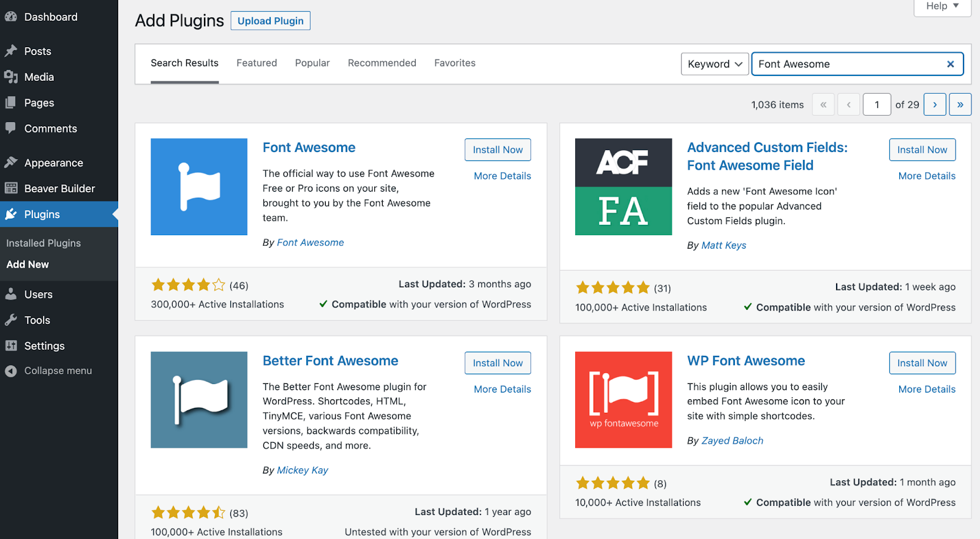Click the Appearance paintbrush icon
The width and height of the screenshot is (980, 539).
coord(10,162)
